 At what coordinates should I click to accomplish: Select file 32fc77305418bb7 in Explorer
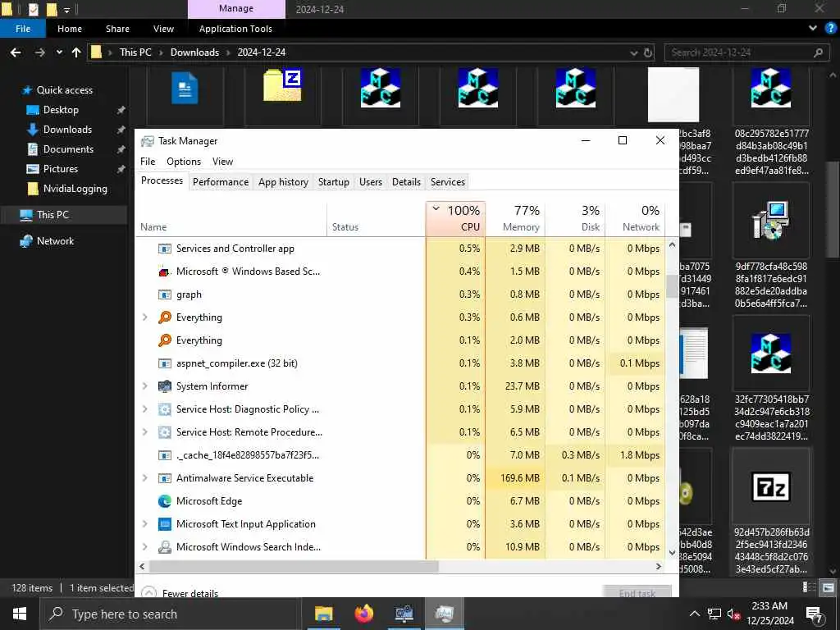tap(771, 354)
